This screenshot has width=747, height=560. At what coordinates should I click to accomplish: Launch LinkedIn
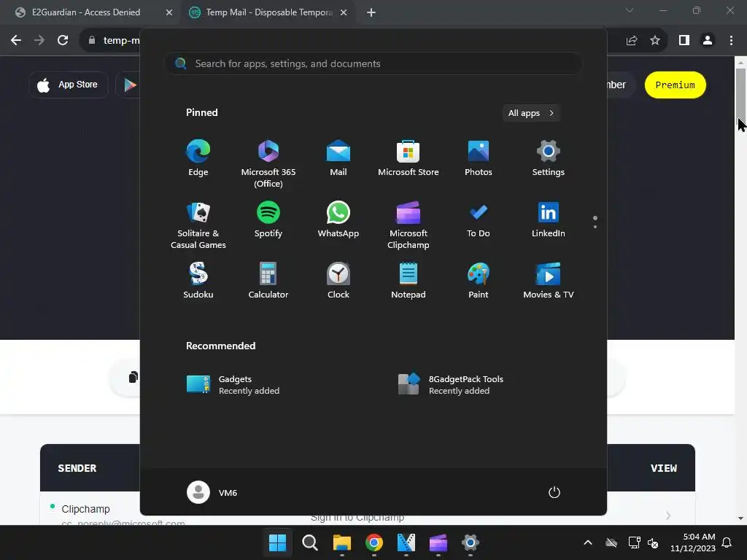point(549,220)
